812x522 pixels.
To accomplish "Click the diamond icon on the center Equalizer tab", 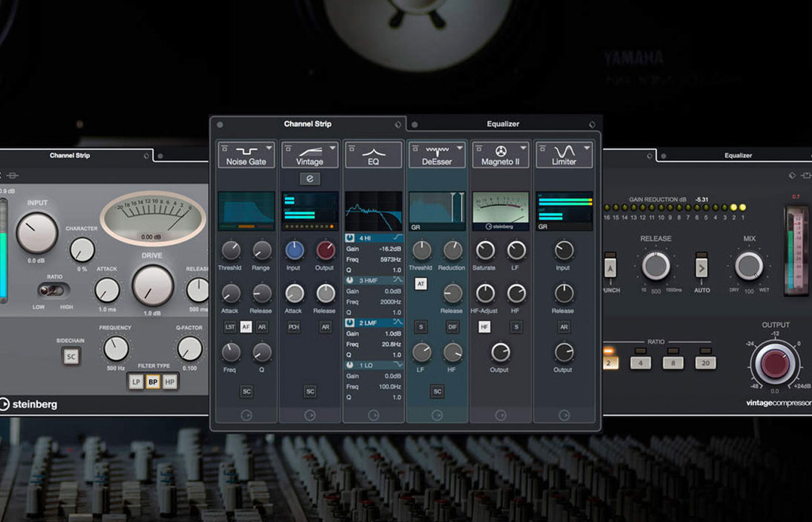I will pyautogui.click(x=592, y=125).
